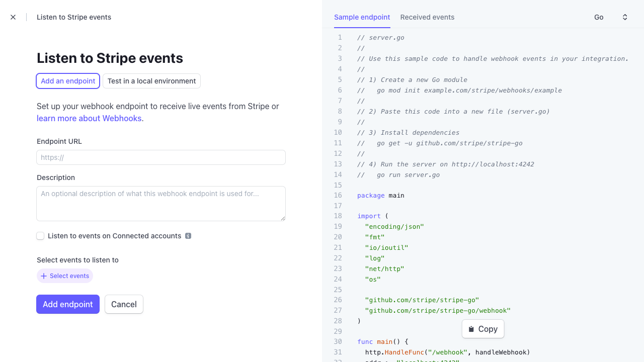The width and height of the screenshot is (644, 362).
Task: Click the "package main" code line
Action: point(381,196)
